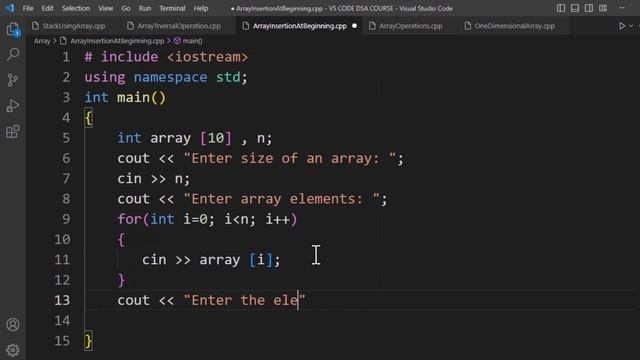Switch to ArrayOperations.cpp tab
Image resolution: width=640 pixels, height=360 pixels.
tap(410, 26)
